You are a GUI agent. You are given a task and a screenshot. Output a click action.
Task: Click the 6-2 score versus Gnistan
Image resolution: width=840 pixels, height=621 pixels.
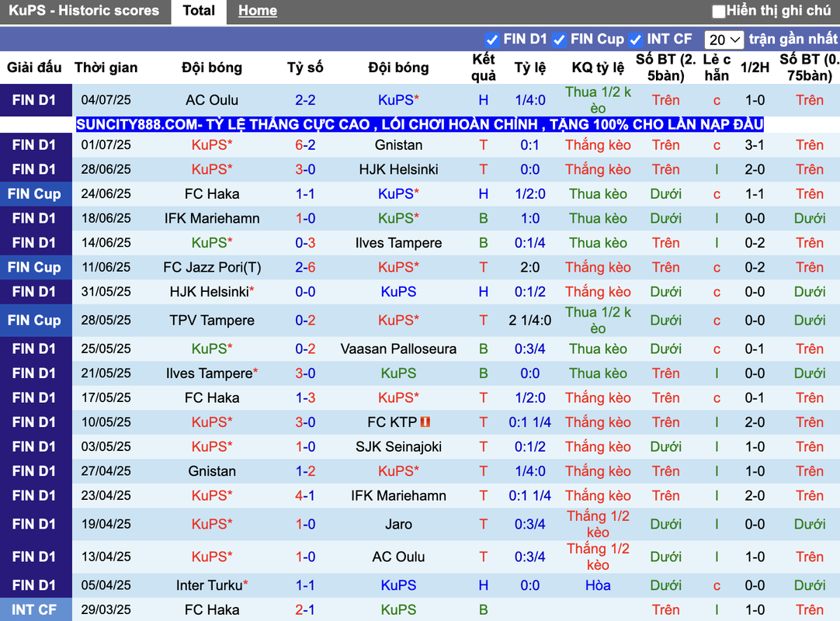pyautogui.click(x=305, y=145)
